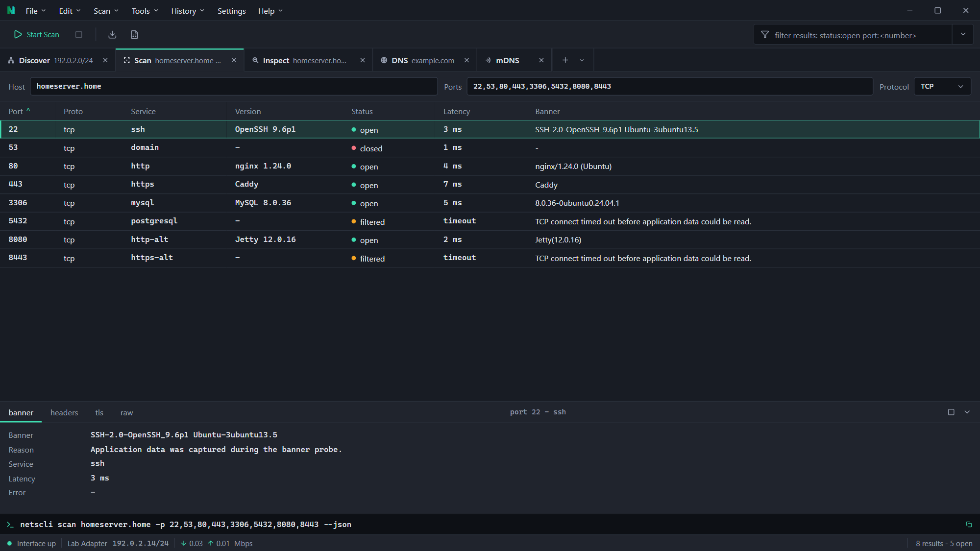Switch to the raw detail tab

pos(126,412)
